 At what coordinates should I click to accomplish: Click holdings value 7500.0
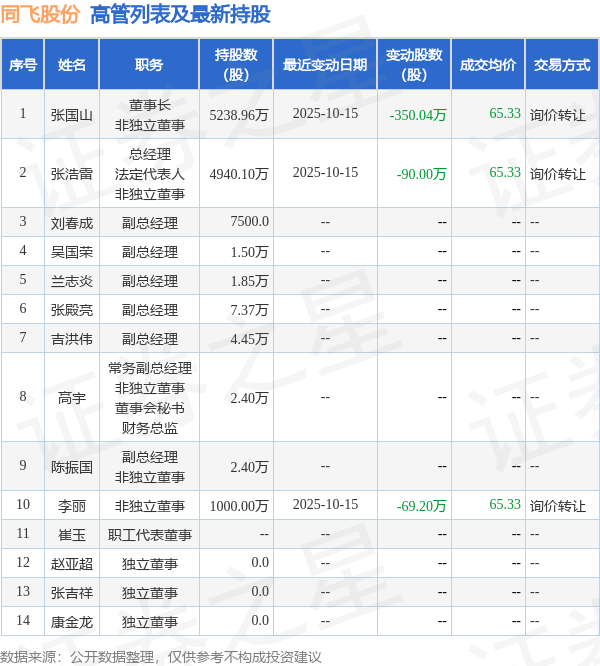250,221
